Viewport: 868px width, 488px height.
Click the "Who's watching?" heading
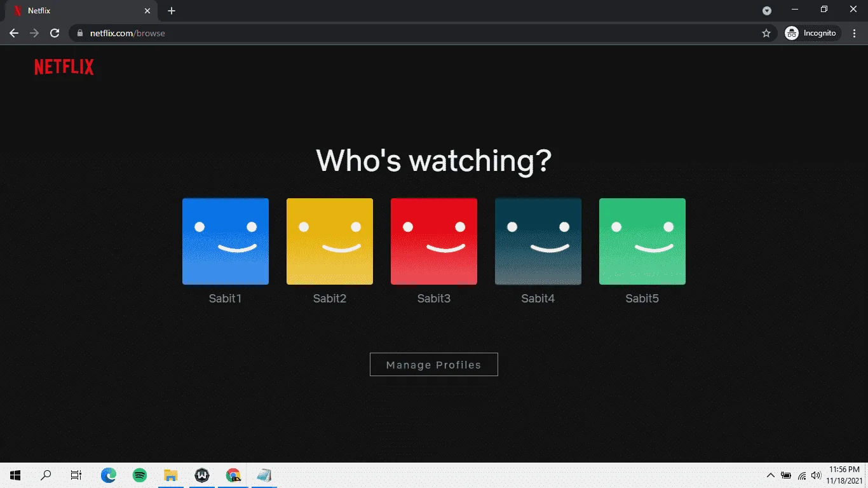[434, 160]
